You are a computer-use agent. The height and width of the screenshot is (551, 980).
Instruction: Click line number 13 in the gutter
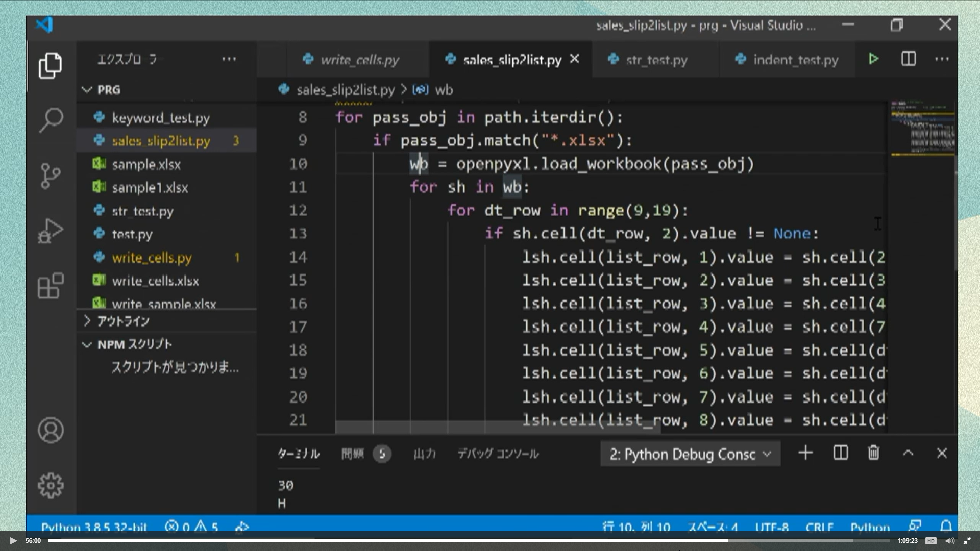pyautogui.click(x=298, y=234)
